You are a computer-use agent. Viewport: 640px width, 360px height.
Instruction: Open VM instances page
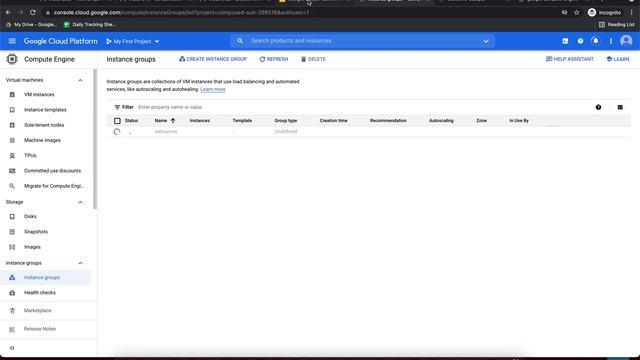pyautogui.click(x=39, y=95)
